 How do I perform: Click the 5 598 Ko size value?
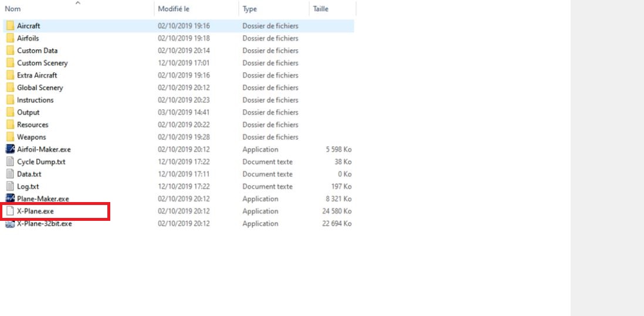coord(338,149)
